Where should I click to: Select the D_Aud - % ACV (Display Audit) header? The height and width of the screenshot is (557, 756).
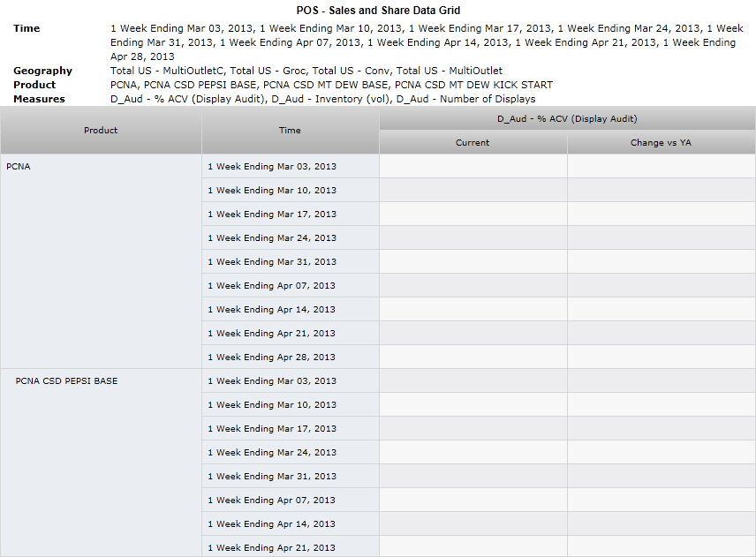click(567, 118)
